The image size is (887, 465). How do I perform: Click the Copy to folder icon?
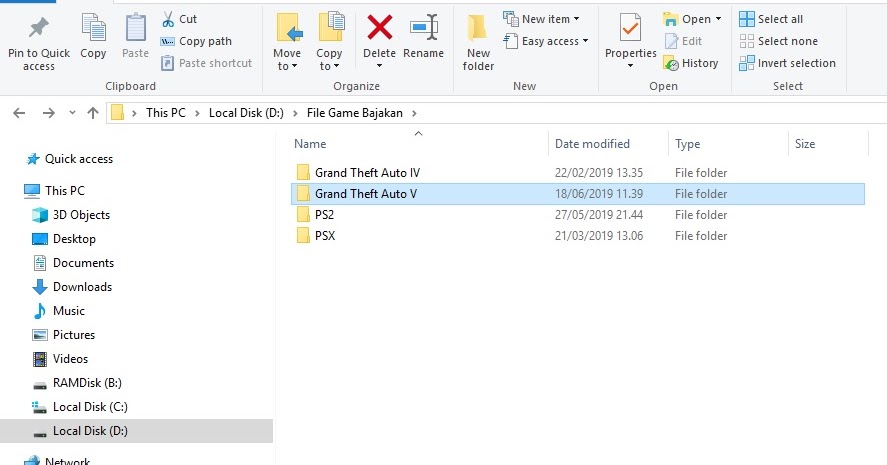331,27
